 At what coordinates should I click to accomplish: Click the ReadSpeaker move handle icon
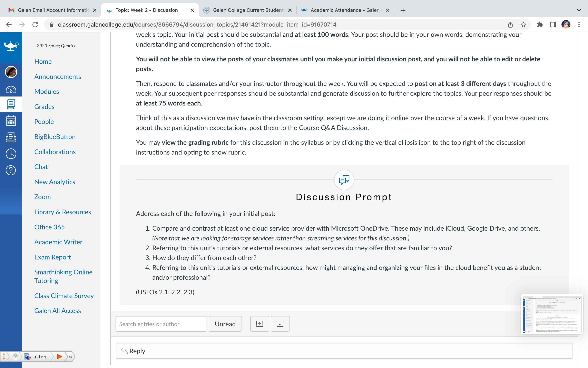4,357
